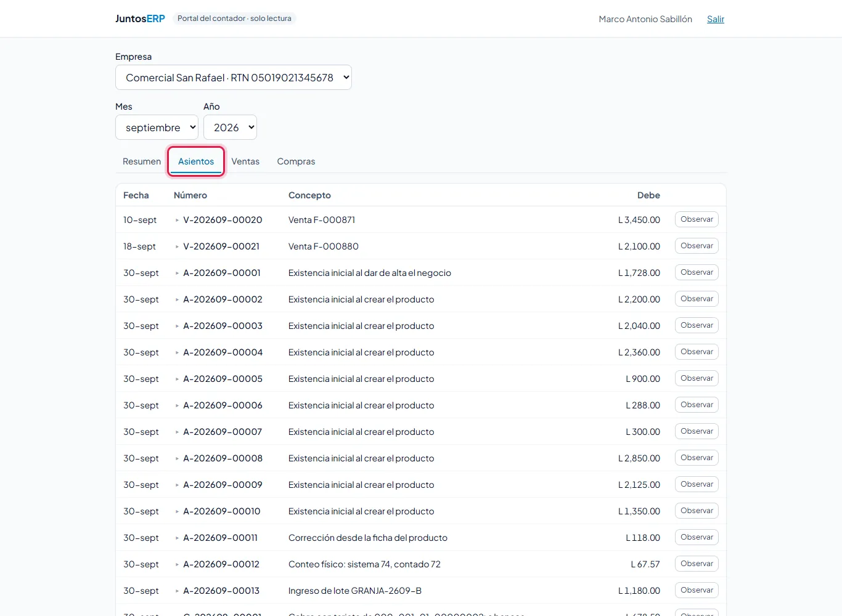842x616 pixels.
Task: Expand entry A-202609-00011 triangle
Action: pos(177,538)
